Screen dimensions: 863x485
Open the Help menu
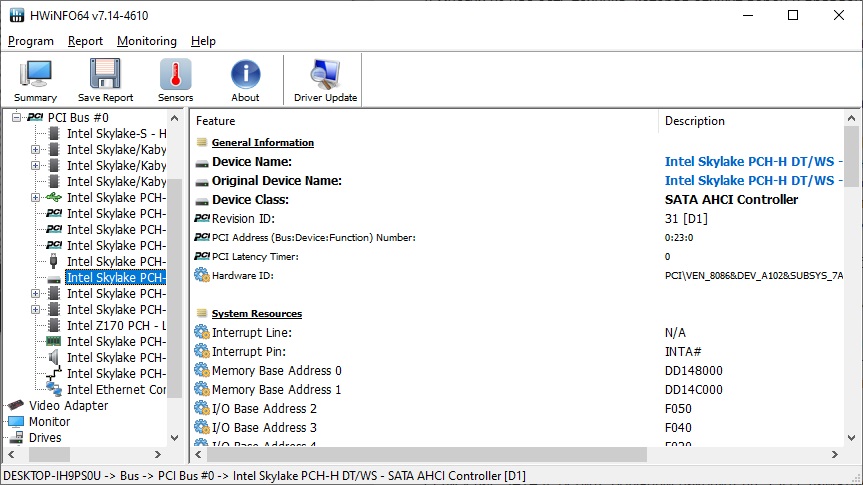pyautogui.click(x=203, y=41)
